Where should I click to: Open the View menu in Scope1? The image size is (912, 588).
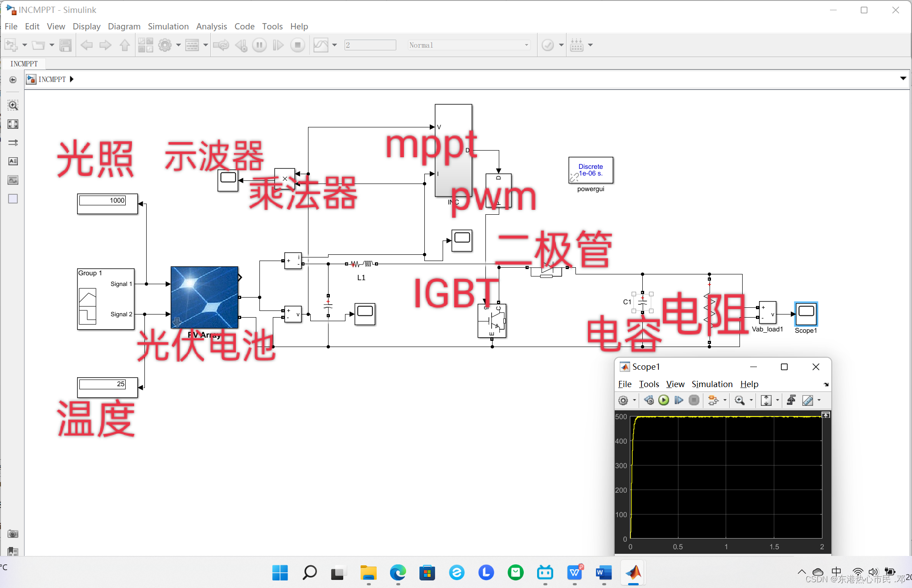675,384
